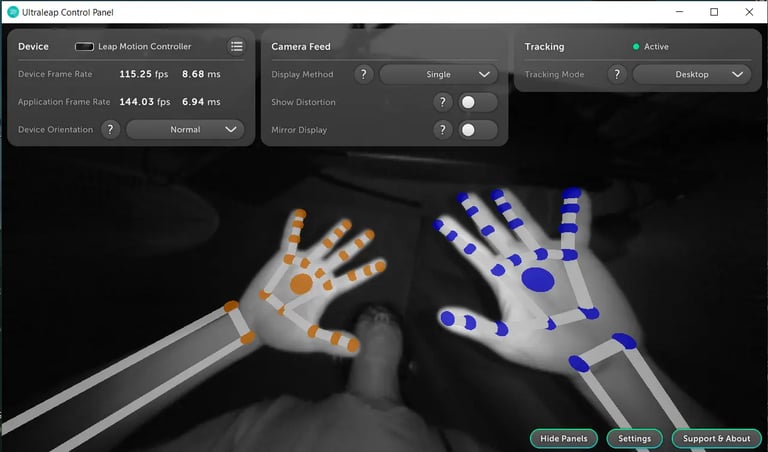Expand the Tracking Mode dropdown set to Desktop
Screen dimensions: 768x452
[692, 74]
